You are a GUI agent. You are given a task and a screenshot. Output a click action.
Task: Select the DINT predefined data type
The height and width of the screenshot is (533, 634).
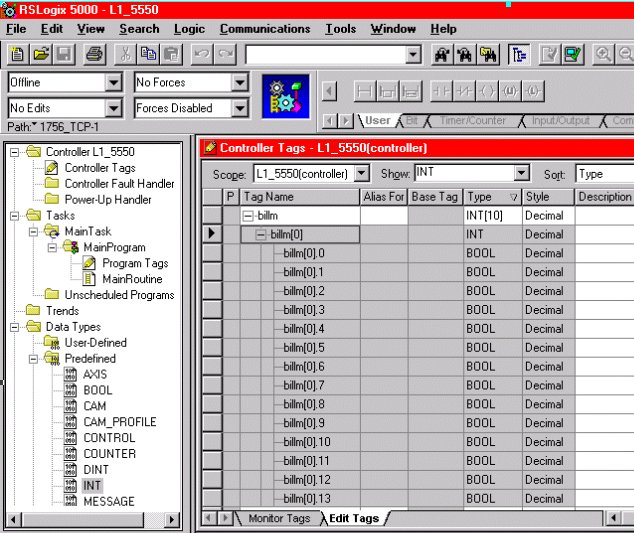pos(96,470)
